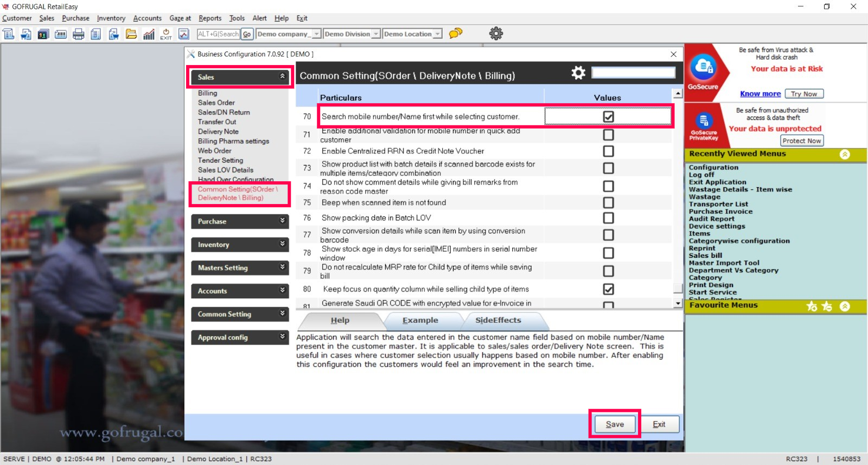Open the yellow folder toolbar icon
868x465 pixels.
click(131, 34)
